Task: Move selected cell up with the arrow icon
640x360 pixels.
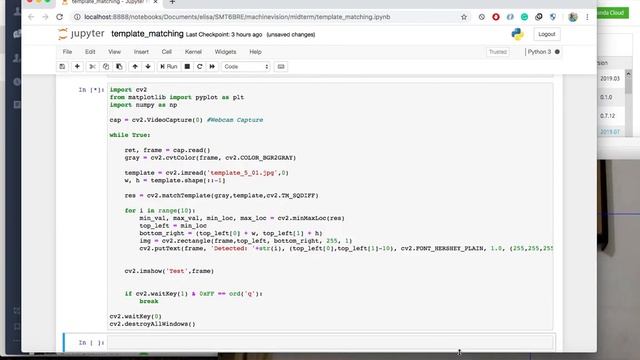Action: (135, 67)
